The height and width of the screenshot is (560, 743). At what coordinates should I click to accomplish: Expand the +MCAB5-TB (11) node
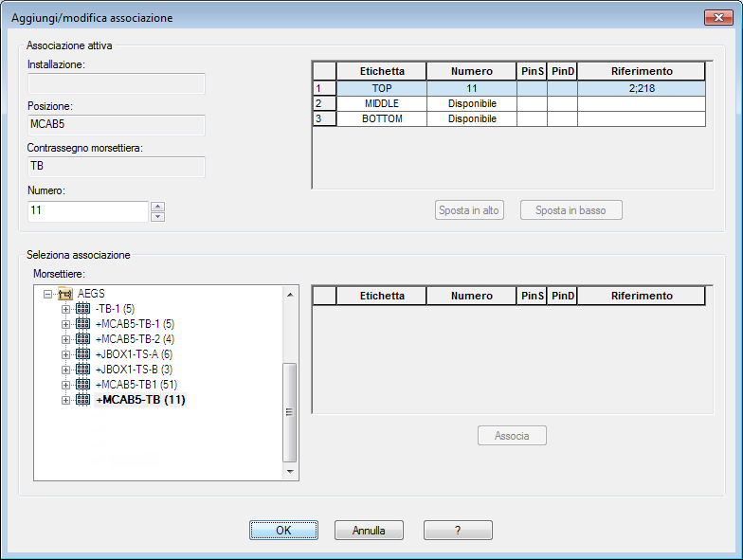pos(66,400)
